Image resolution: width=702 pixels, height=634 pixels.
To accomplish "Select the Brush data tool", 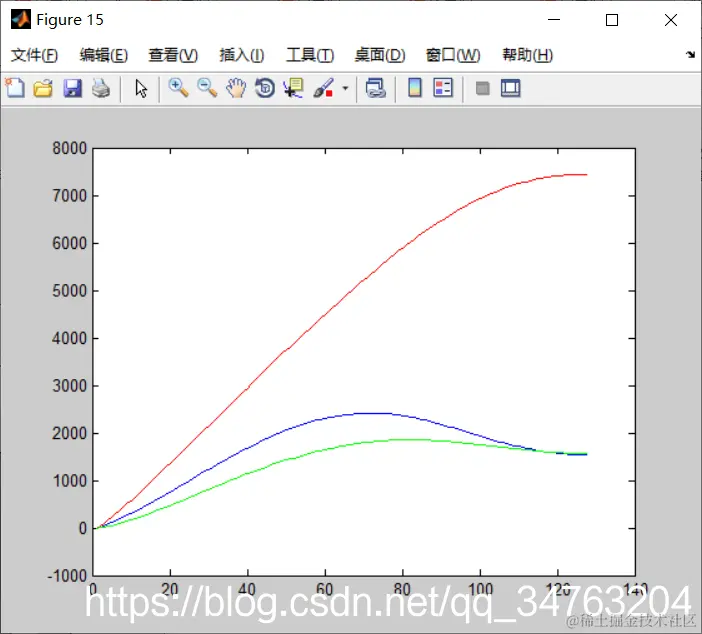I will tap(324, 88).
